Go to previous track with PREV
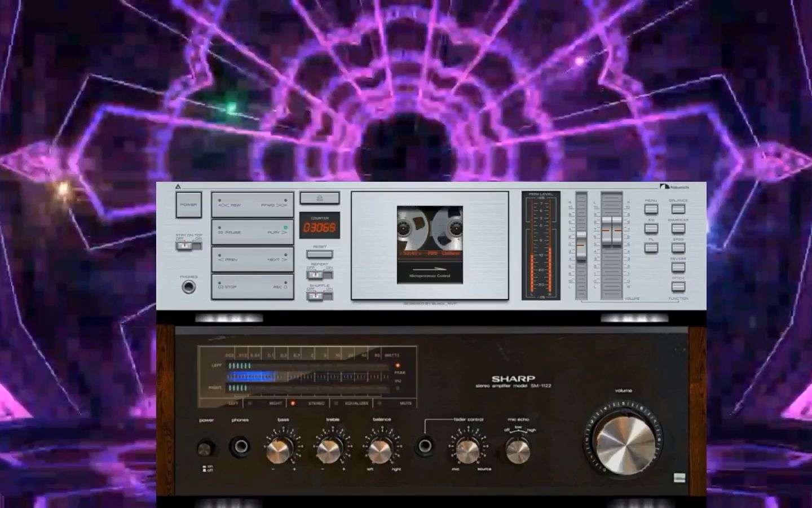Viewport: 812px width, 508px height. [x=232, y=260]
